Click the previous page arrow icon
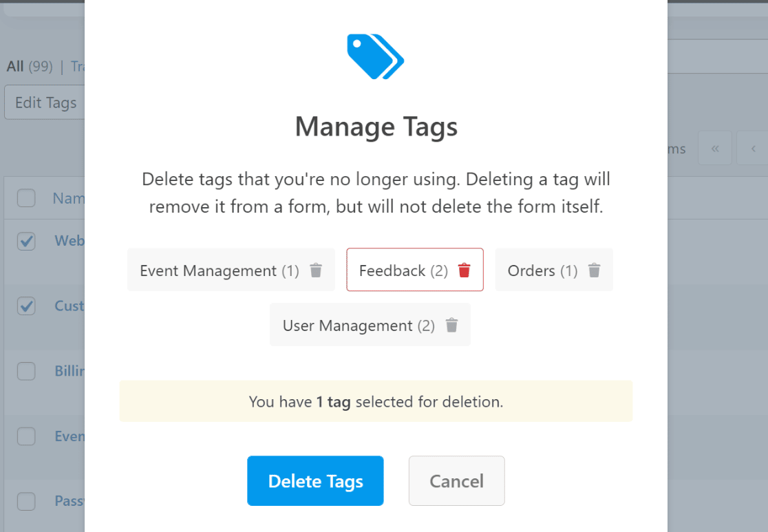This screenshot has width=768, height=532. [753, 148]
